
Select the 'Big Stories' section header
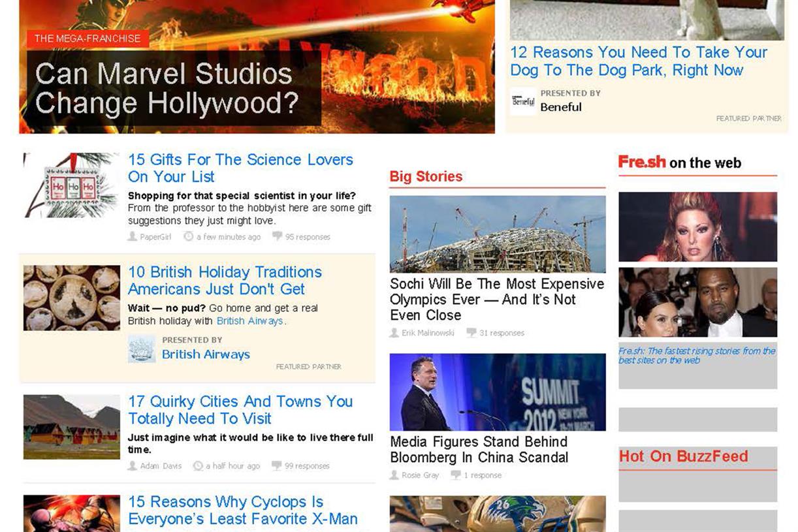pyautogui.click(x=425, y=176)
